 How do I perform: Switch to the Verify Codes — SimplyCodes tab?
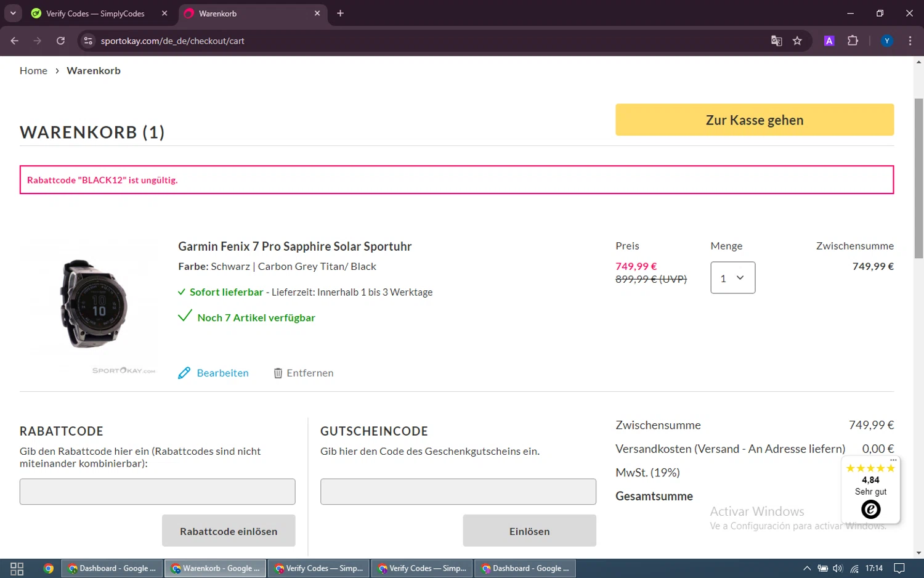pos(95,13)
